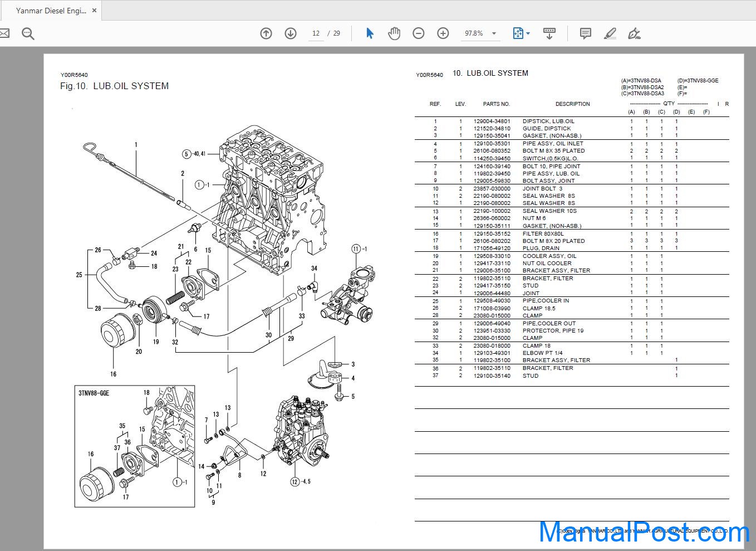
Task: Click the DESCRIPTION column header
Action: pos(572,104)
